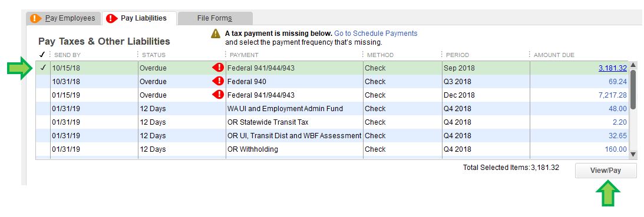Click the overdue alert icon for Dec 2018
644x217 pixels.
click(x=218, y=95)
